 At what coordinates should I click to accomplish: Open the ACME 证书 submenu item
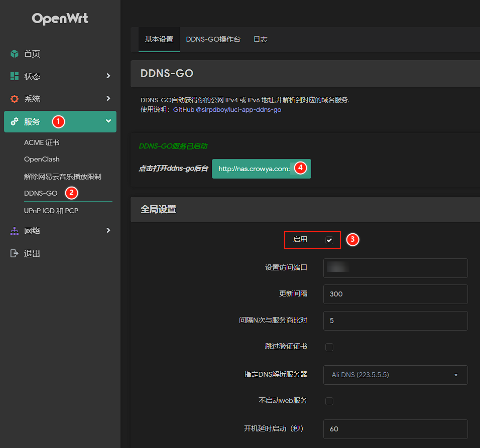pos(42,143)
